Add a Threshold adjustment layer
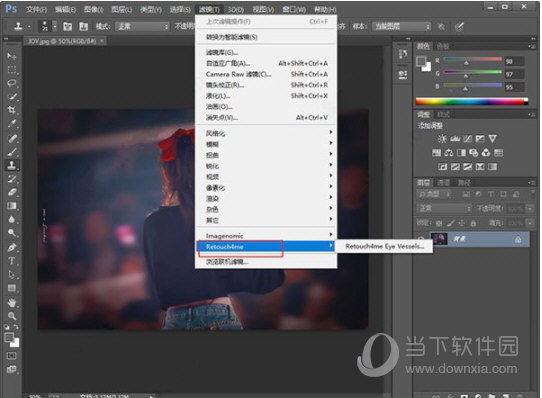This screenshot has width=542, height=398. (467, 167)
